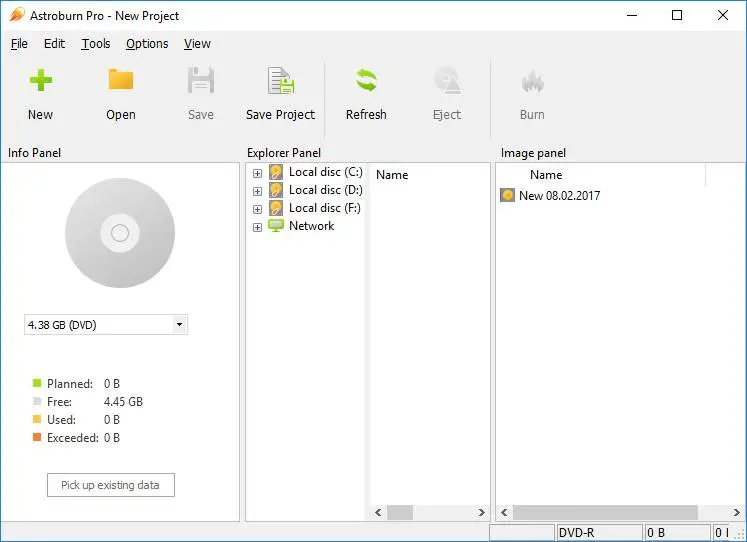Click the yellow Used color swatch
Image resolution: width=747 pixels, height=542 pixels.
click(x=37, y=419)
